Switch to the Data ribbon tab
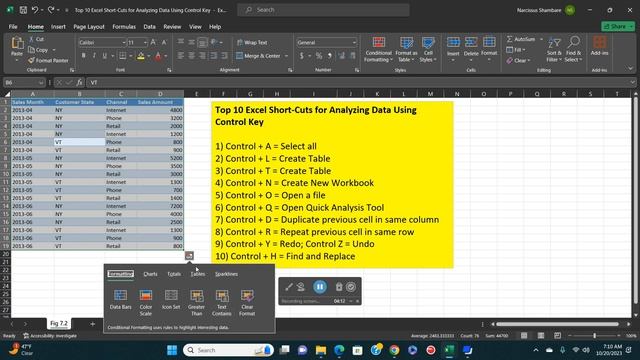The image size is (640, 360). [149, 27]
